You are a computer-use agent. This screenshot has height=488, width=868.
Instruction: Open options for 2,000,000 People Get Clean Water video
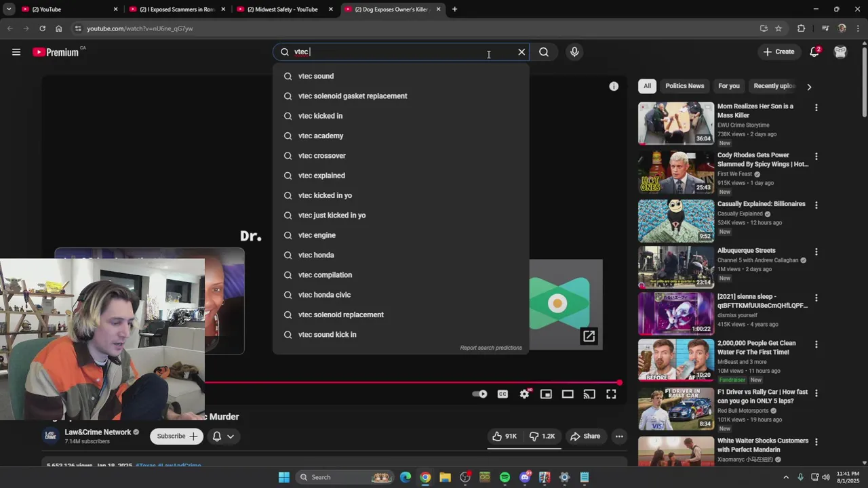[x=816, y=344]
